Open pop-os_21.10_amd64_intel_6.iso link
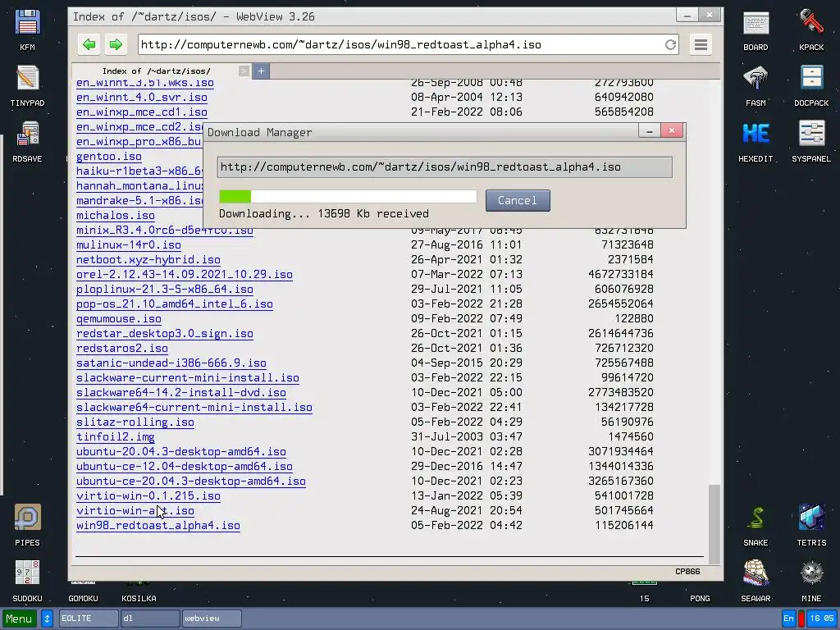840x630 pixels. point(175,304)
